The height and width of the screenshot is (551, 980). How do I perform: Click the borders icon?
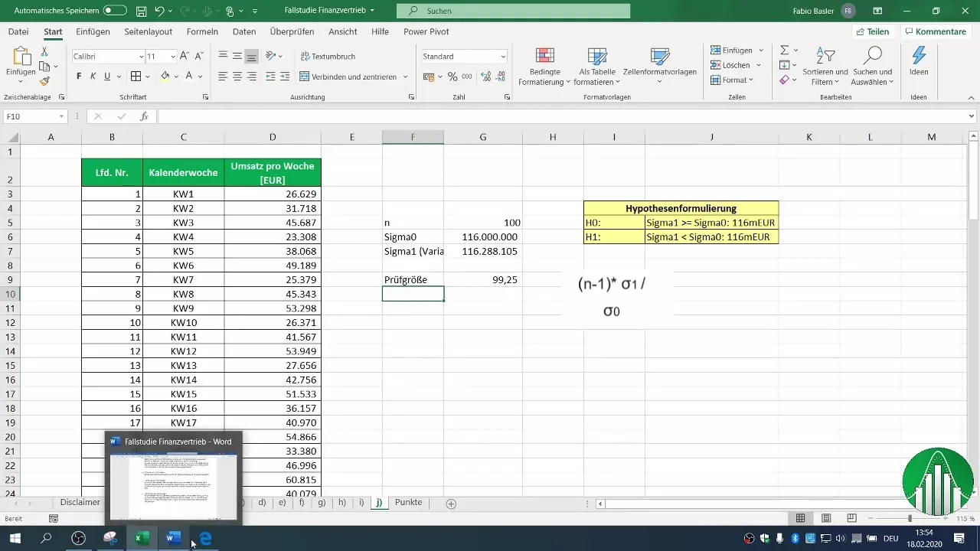click(x=136, y=77)
